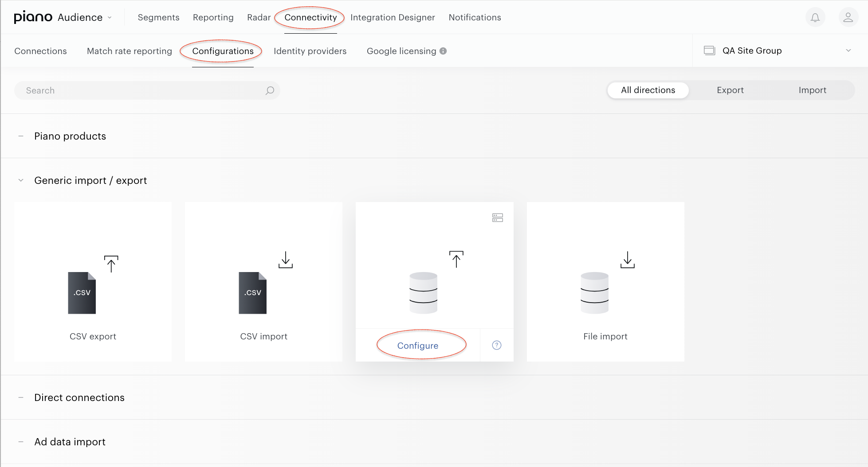
Task: Switch to the Match rate reporting tab
Action: pos(129,51)
